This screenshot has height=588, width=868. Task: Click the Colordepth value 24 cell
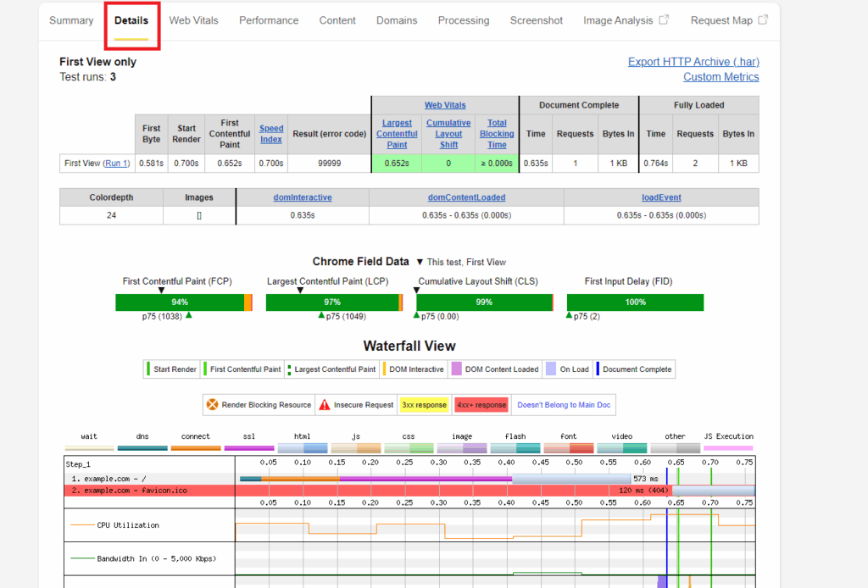click(111, 215)
